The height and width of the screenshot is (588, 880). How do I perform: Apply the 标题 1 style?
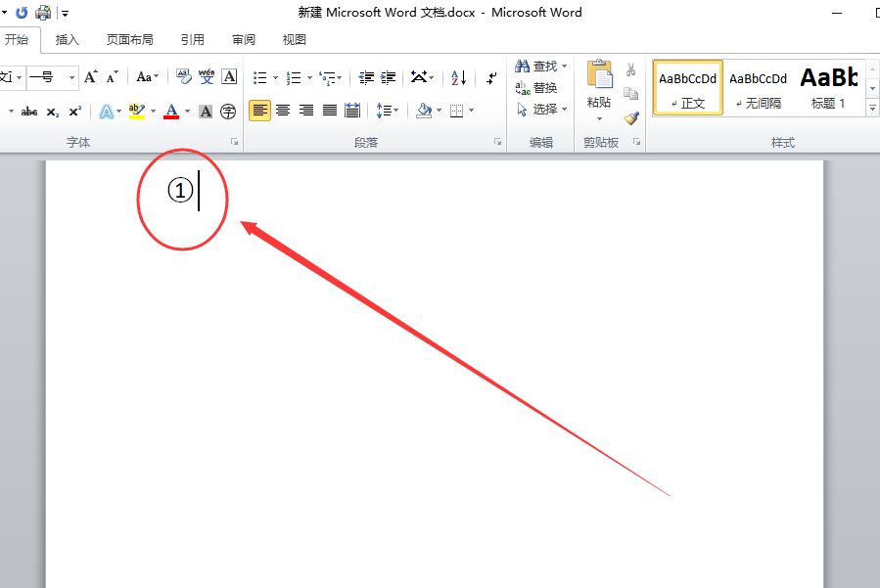(829, 87)
